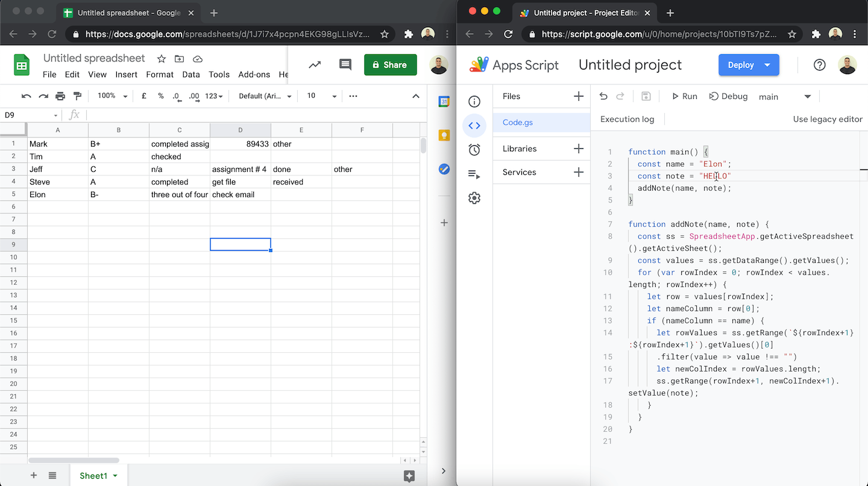Viewport: 868px width, 486px height.
Task: Add a new library with the Libraries plus
Action: 578,148
